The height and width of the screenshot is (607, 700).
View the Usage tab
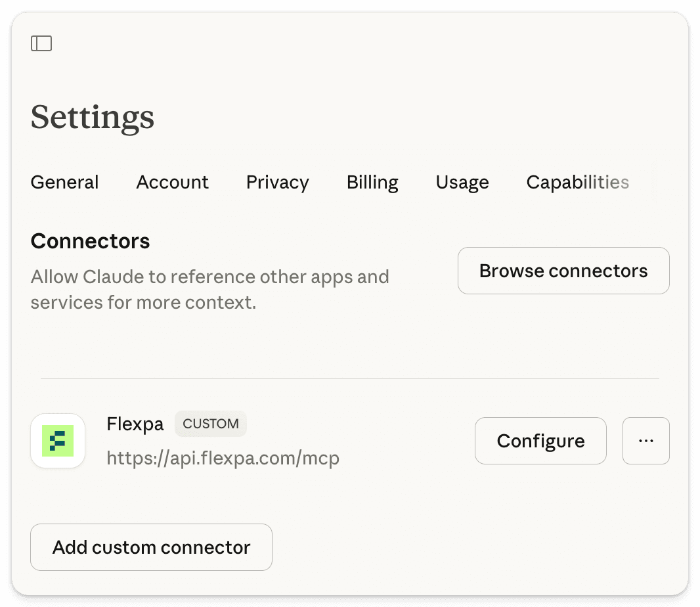point(462,182)
